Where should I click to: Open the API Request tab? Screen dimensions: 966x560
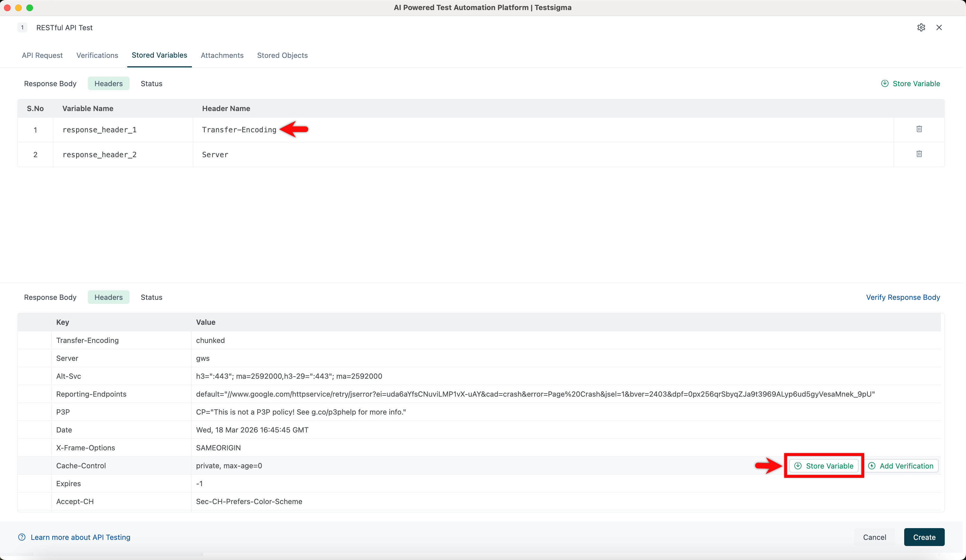pos(42,55)
